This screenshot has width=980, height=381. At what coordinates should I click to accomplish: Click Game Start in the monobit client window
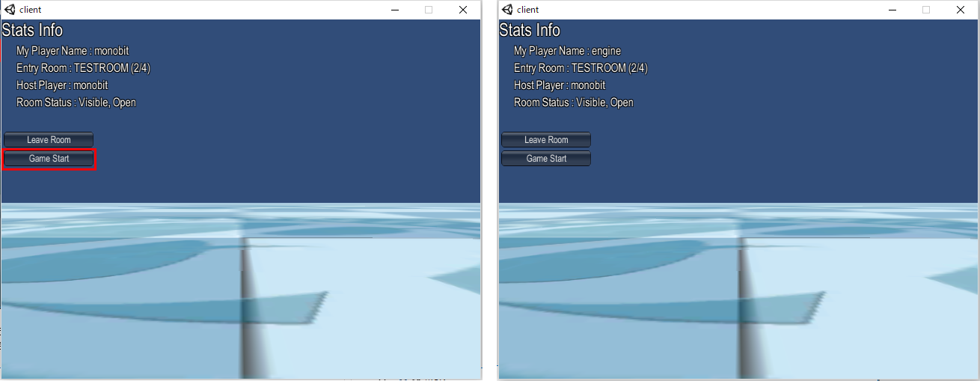(49, 159)
